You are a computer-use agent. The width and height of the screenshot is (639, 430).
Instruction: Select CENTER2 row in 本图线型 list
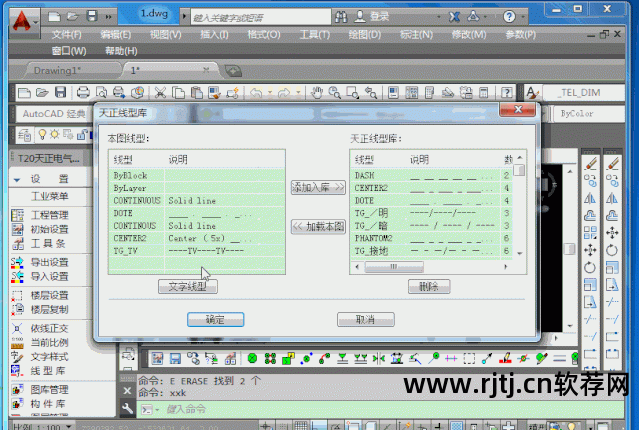coord(196,238)
